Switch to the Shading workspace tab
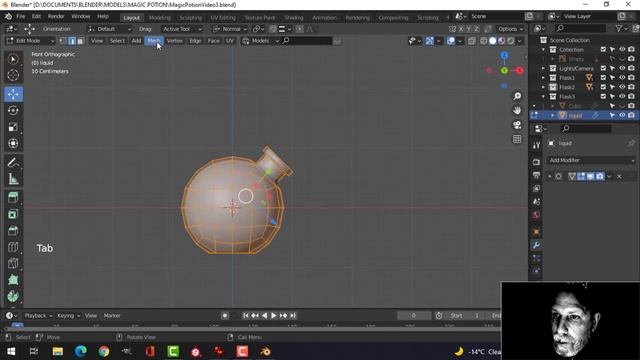This screenshot has height=360, width=640. tap(294, 18)
